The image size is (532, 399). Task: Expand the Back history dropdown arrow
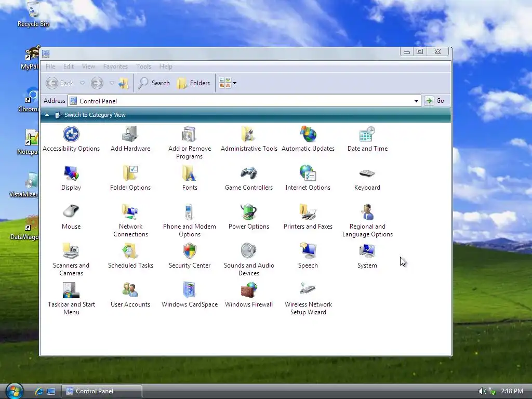click(x=82, y=83)
